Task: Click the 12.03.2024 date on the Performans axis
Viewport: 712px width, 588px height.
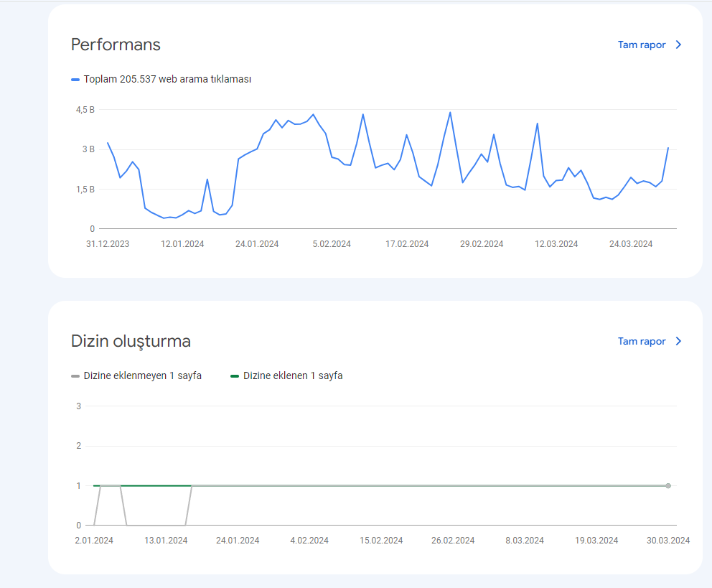Action: point(556,244)
